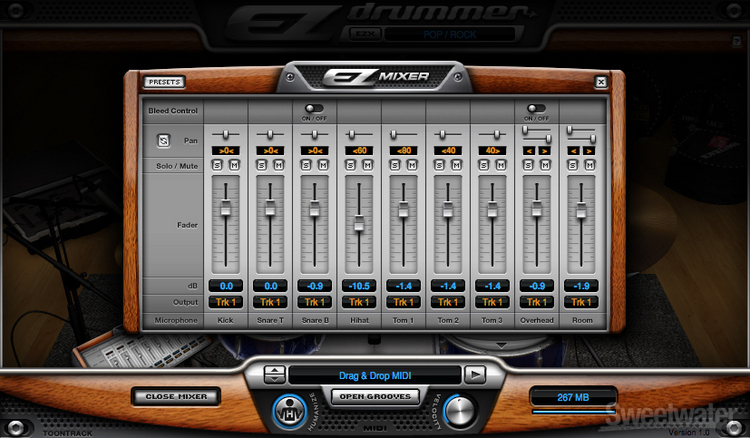Open Tom 1 output Trk 1 dropdown

pyautogui.click(x=404, y=302)
